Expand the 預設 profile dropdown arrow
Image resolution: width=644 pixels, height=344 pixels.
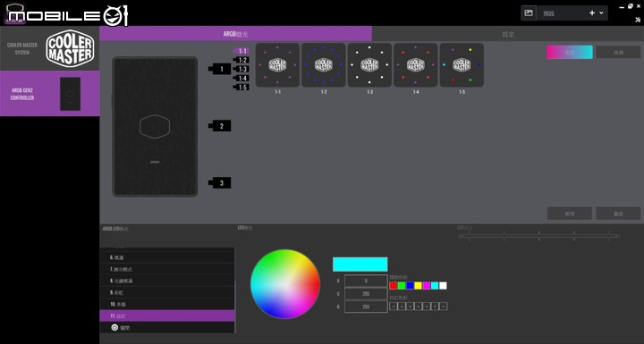(x=602, y=13)
